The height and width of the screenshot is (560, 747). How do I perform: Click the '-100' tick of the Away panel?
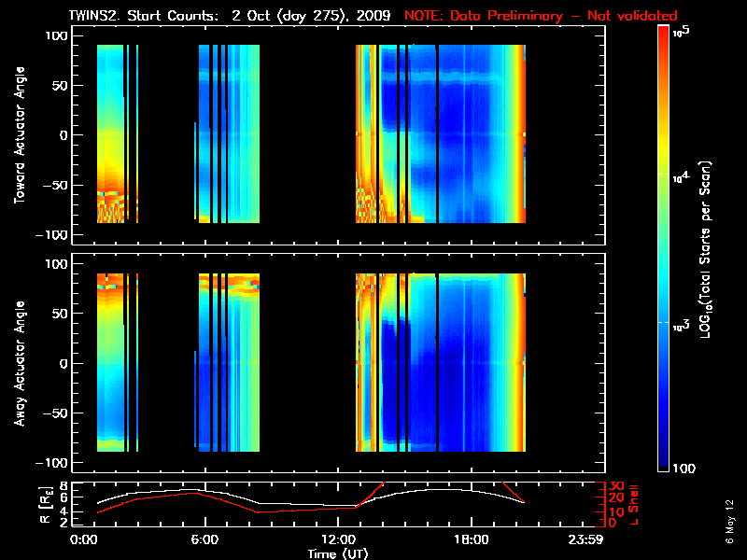(52, 462)
